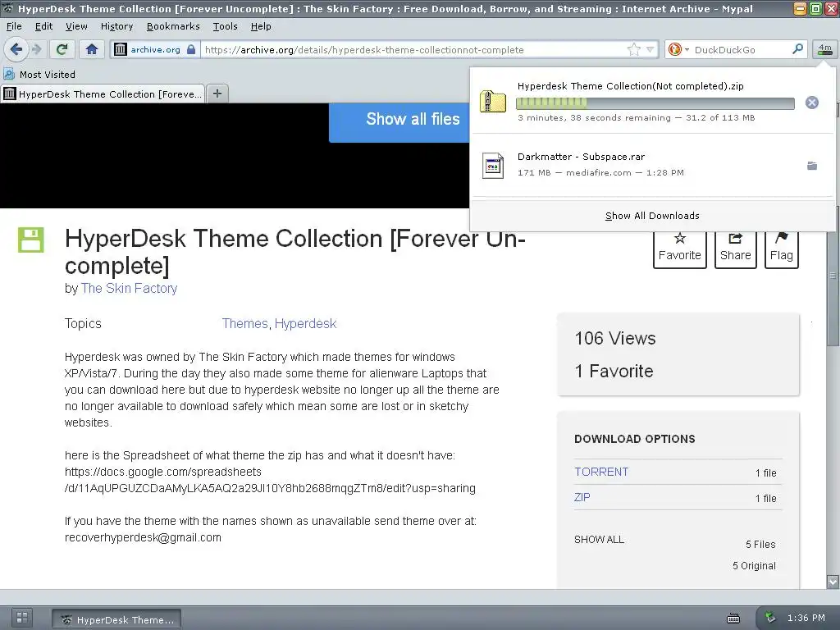Click the archive.org site identity icon
This screenshot has width=840, height=630.
pos(121,49)
